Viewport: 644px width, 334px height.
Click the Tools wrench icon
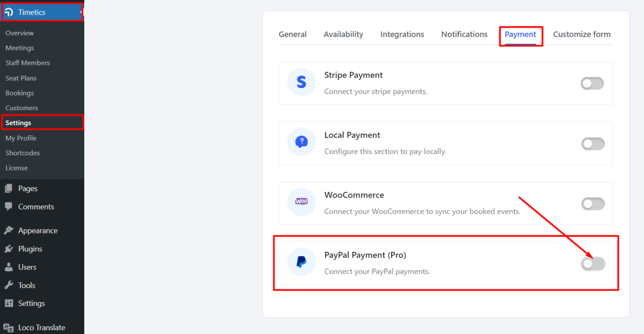coord(9,285)
